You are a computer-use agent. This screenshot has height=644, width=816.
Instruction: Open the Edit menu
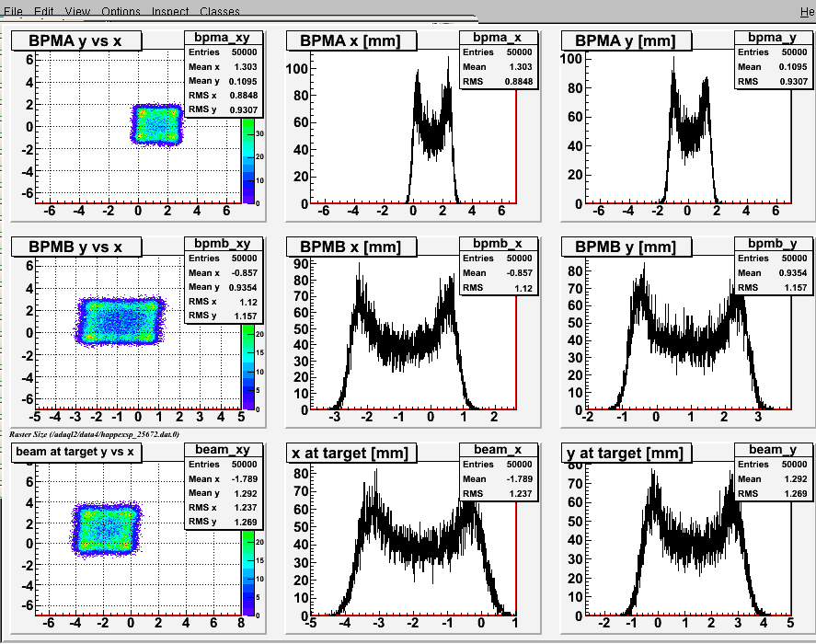44,11
